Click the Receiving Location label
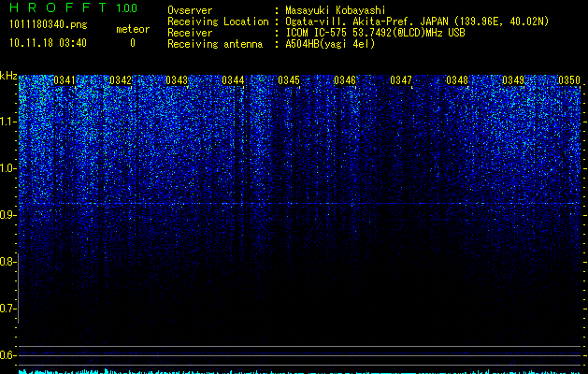 pyautogui.click(x=218, y=22)
